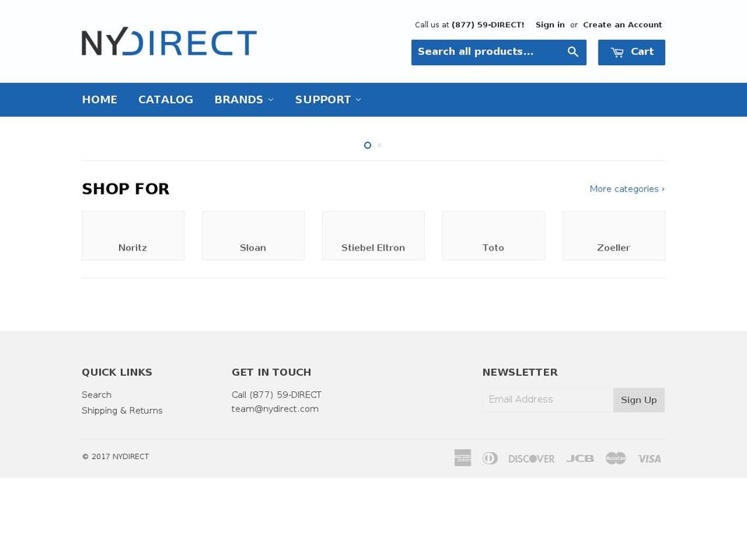Viewport: 747px width, 560px height.
Task: Select the second slideshow dot
Action: (x=379, y=145)
